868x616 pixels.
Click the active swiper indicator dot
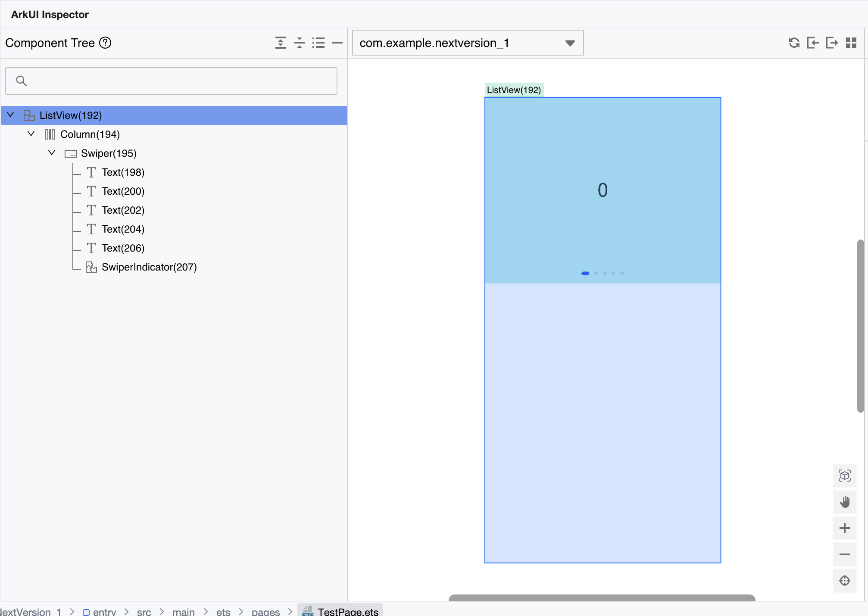coord(585,274)
